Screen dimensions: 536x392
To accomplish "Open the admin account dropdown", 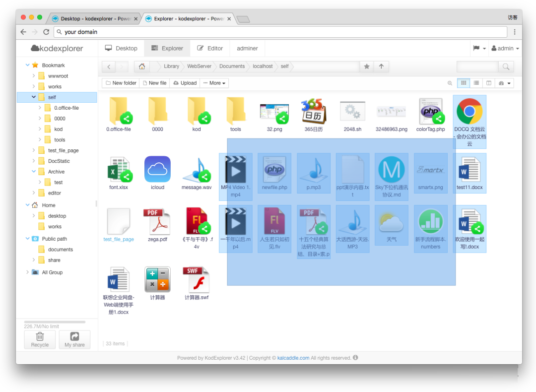I will (x=505, y=48).
